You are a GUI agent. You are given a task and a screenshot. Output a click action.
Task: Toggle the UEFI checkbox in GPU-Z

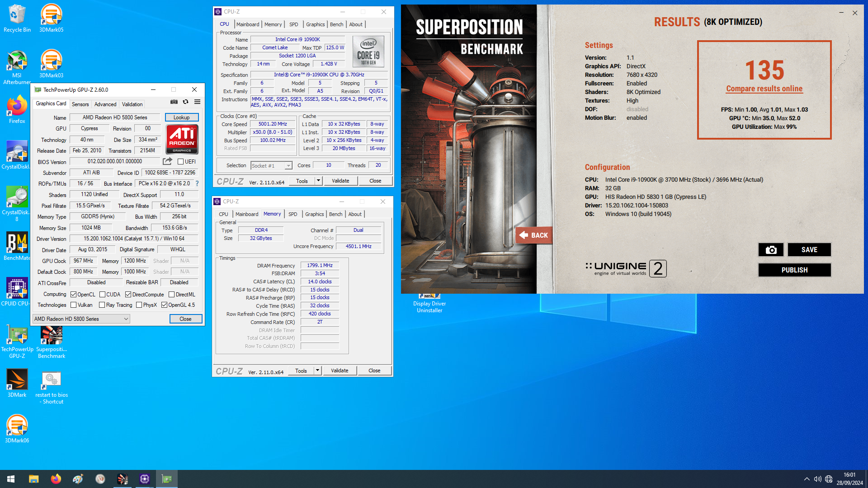tap(181, 162)
